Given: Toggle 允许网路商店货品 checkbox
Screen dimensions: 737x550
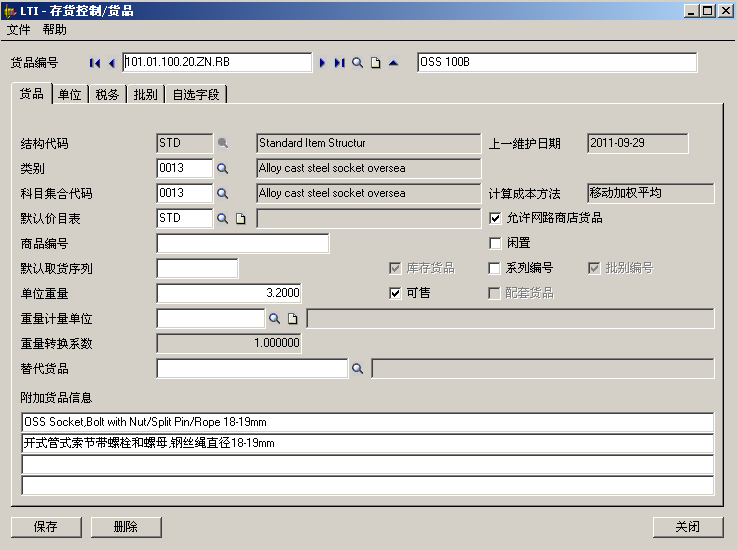Looking at the screenshot, I should pyautogui.click(x=495, y=218).
